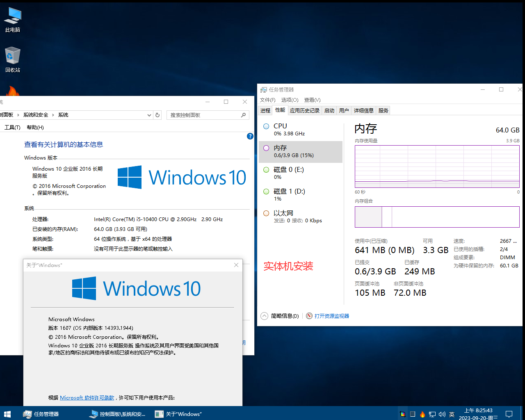Open the volume speaker tray icon
525x420 pixels.
click(x=442, y=414)
